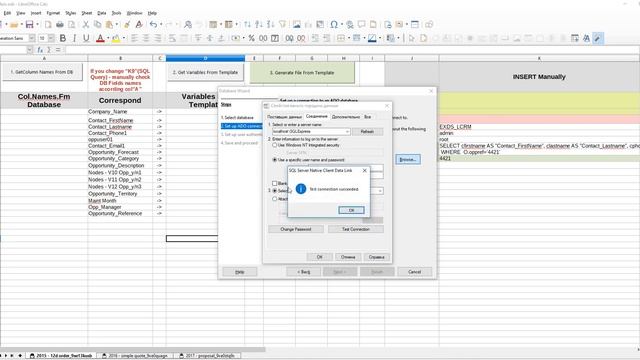Click the Test Connection button
Image resolution: width=640 pixels, height=360 pixels.
coord(356,229)
